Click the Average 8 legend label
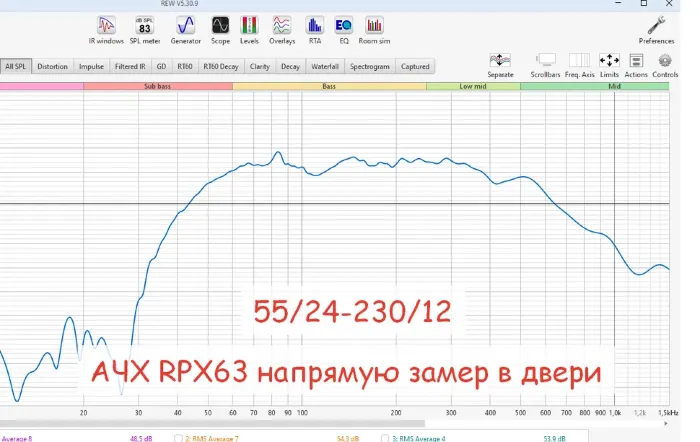Screen dimensions: 700x442 [x=17, y=438]
